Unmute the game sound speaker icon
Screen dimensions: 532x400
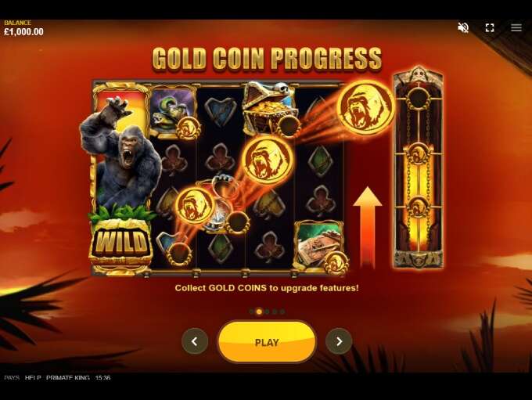pos(463,27)
